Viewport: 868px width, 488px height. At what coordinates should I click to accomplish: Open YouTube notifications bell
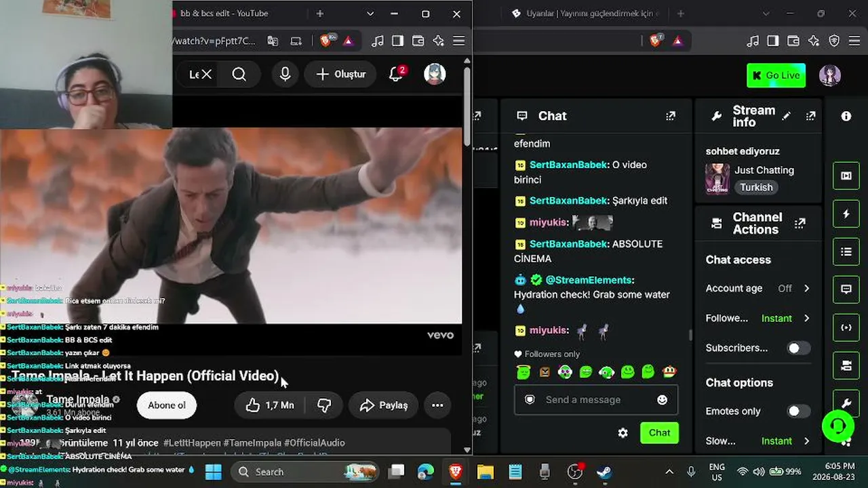point(397,74)
